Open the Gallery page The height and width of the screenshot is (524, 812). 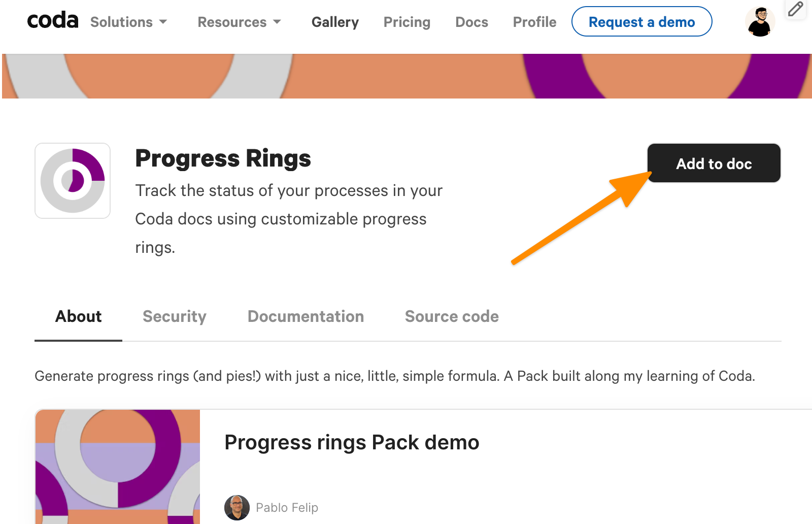[335, 22]
